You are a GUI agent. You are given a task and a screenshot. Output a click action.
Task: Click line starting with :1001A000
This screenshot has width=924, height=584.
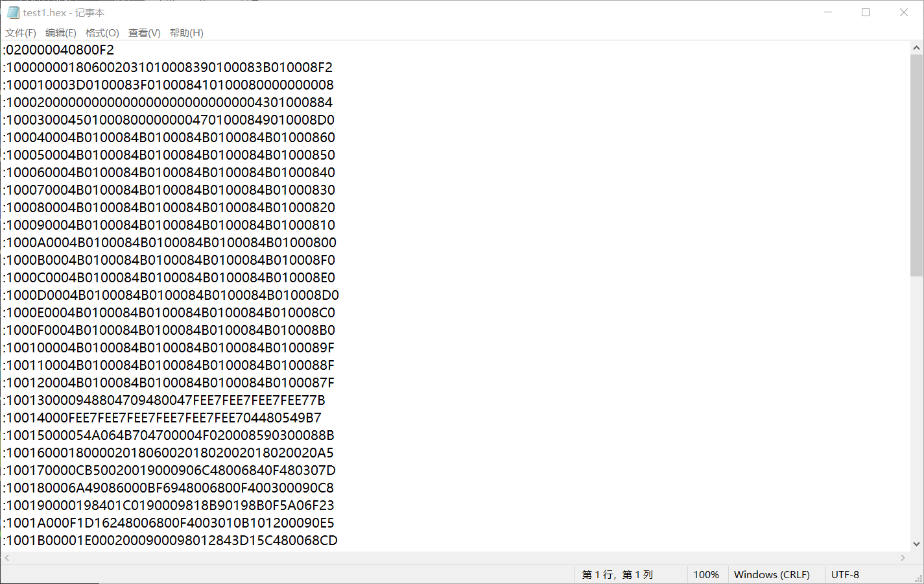pos(169,523)
